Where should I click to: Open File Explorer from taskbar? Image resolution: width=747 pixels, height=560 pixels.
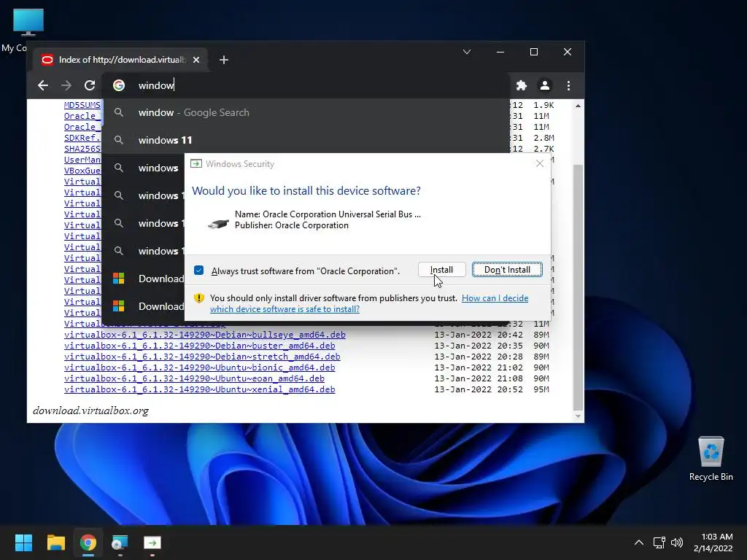pyautogui.click(x=55, y=542)
